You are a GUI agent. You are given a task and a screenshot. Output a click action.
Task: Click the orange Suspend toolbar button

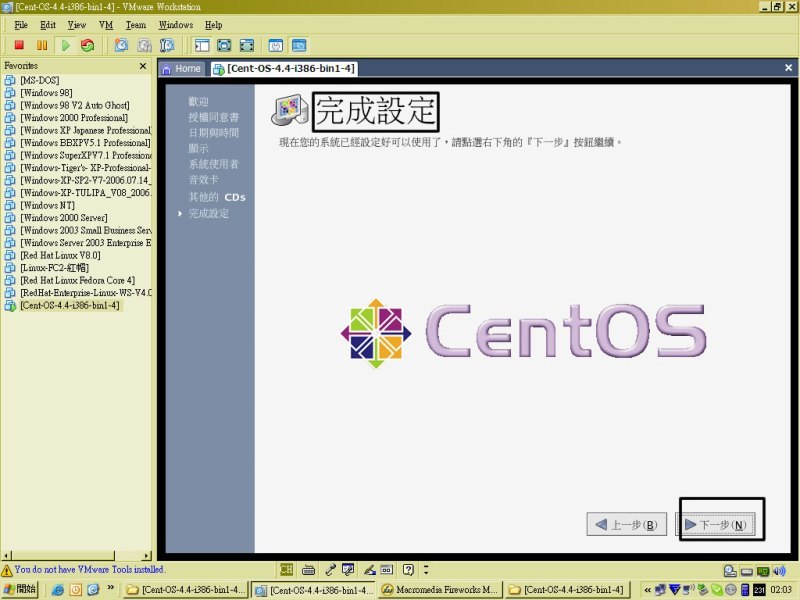point(42,45)
